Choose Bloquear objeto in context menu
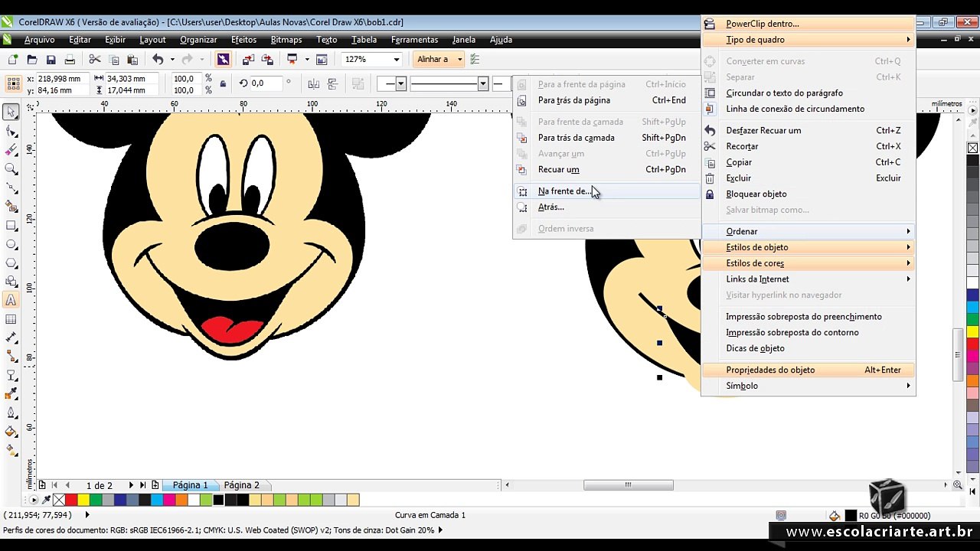The image size is (980, 551). point(808,194)
